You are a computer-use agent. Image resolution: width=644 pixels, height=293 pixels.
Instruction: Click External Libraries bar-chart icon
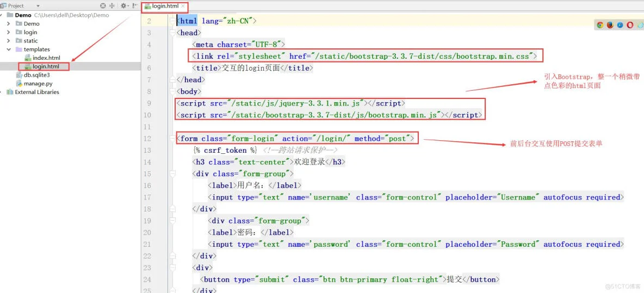[x=10, y=92]
